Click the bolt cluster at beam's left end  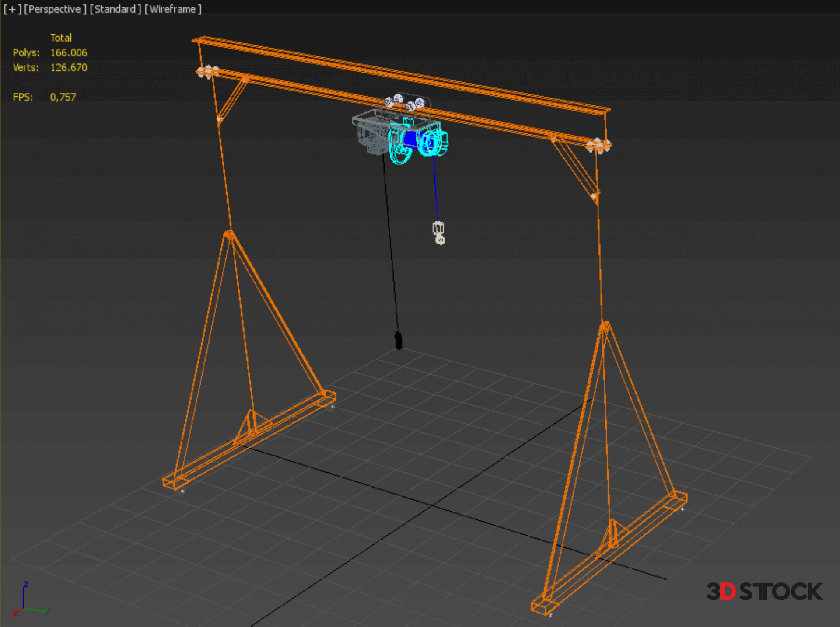(x=207, y=72)
